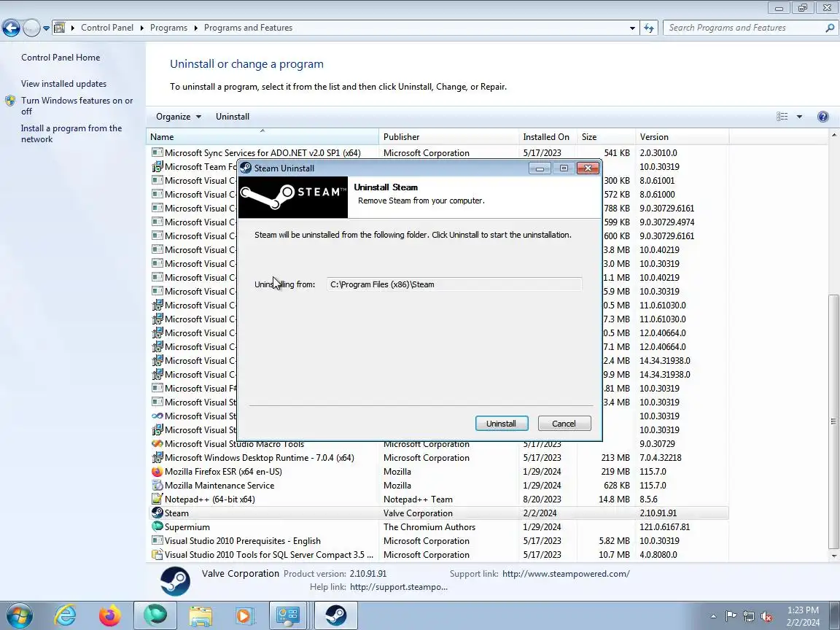This screenshot has width=840, height=630.
Task: Select Mozilla Maintenance Service entry
Action: tap(439, 486)
